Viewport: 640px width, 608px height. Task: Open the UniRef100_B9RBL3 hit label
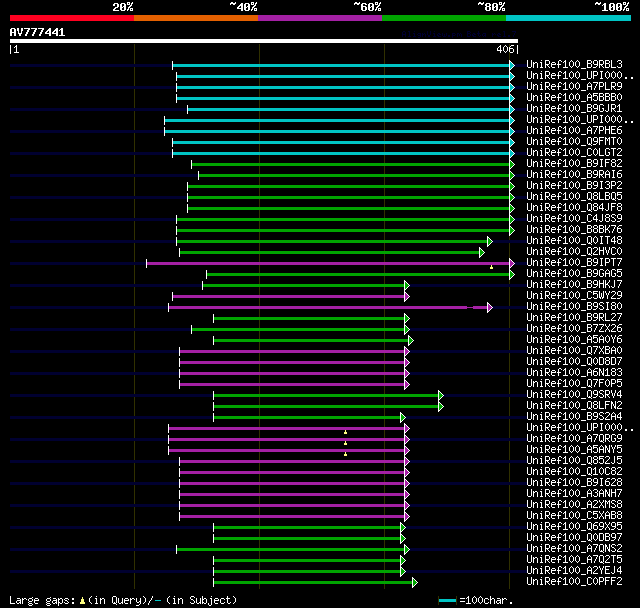click(574, 64)
